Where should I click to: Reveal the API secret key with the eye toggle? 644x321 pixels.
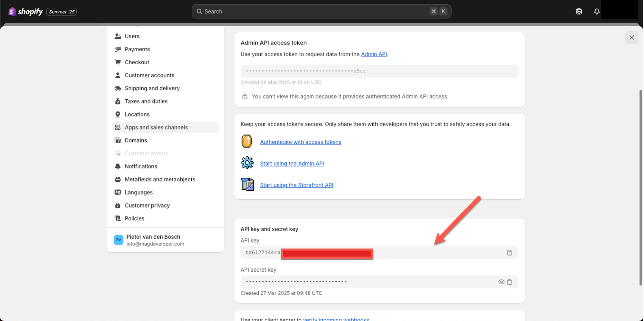(x=501, y=282)
